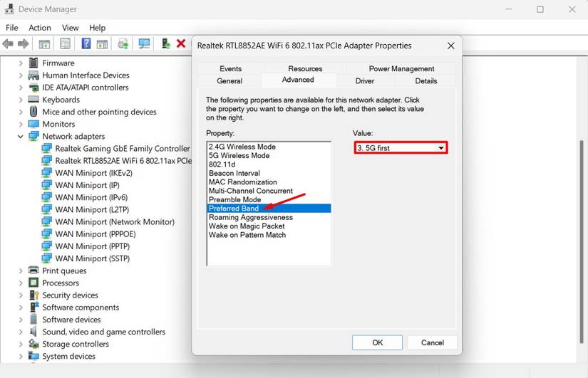Click the Security devices icon
The height and width of the screenshot is (378, 588).
pos(33,295)
